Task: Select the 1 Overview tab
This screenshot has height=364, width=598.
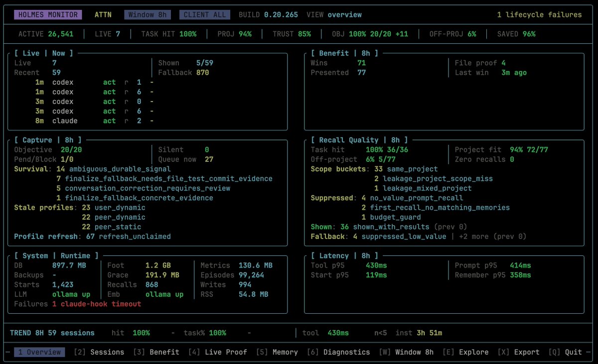Action: coord(40,352)
